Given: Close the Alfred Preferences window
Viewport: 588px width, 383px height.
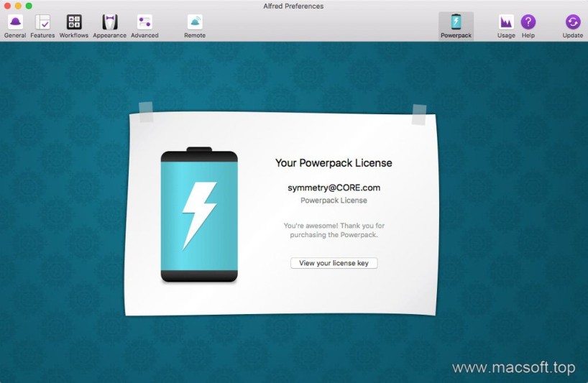Looking at the screenshot, I should 7,6.
